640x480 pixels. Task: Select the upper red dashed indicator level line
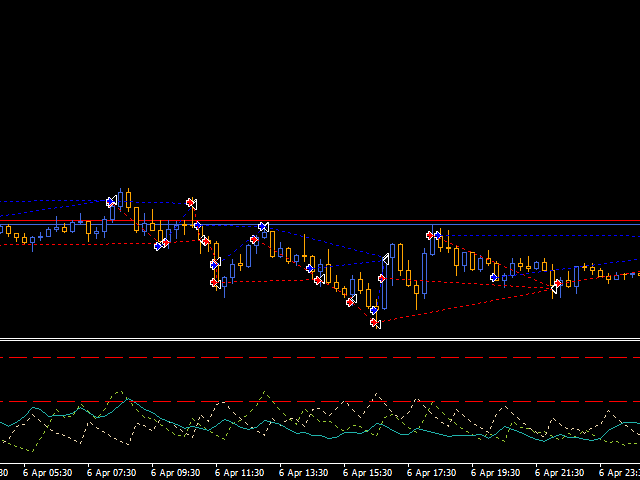320,357
